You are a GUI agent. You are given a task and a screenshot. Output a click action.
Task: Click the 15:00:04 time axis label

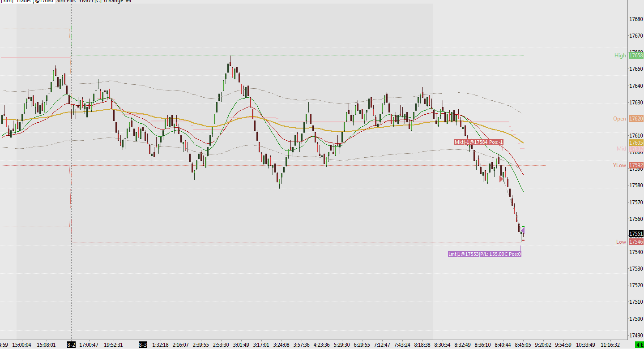click(x=22, y=345)
